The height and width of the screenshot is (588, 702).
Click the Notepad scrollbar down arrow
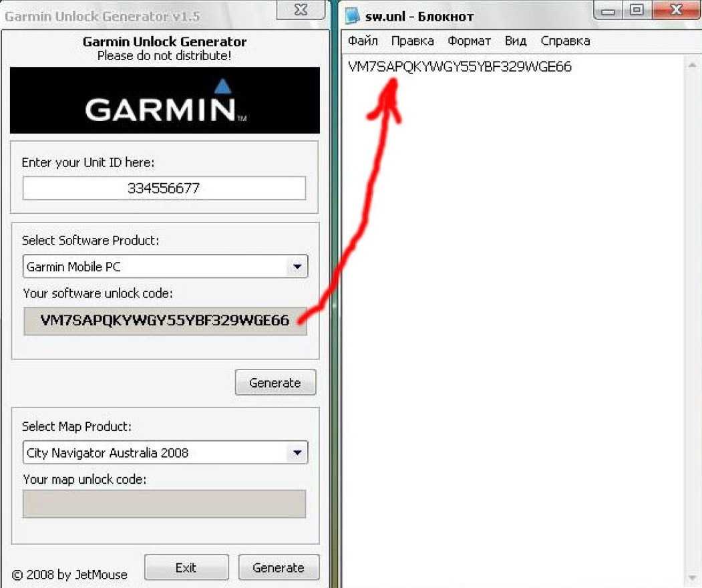(692, 578)
